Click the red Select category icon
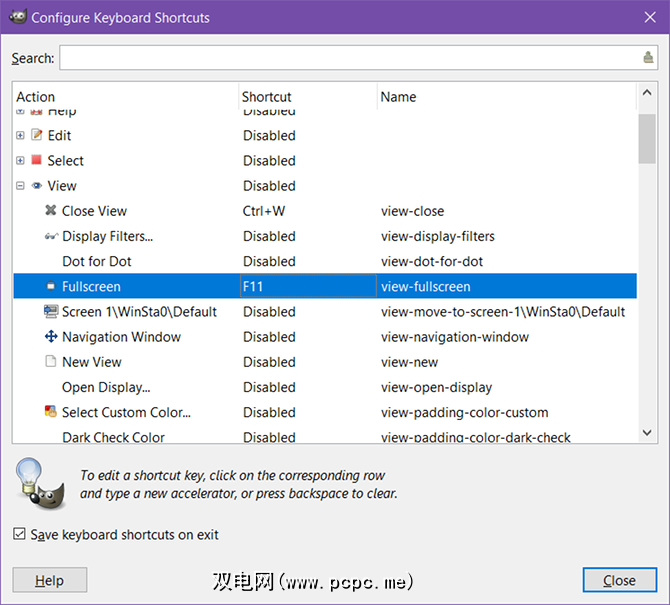This screenshot has width=670, height=605. [x=37, y=160]
